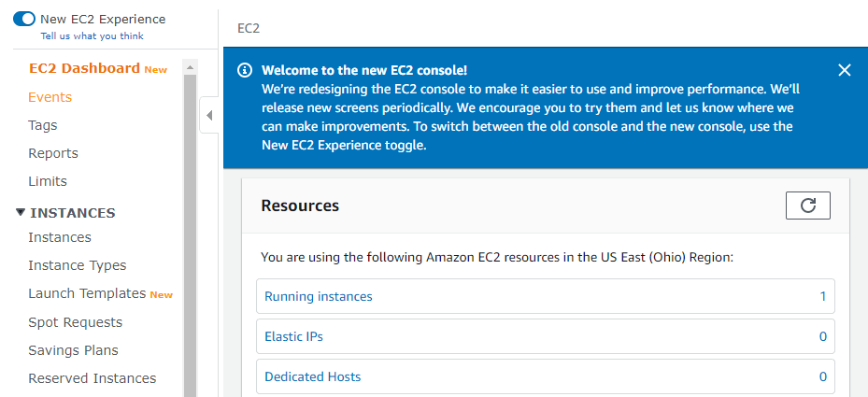Select Limits in the sidebar
Screen dimensions: 868x397
(x=48, y=181)
